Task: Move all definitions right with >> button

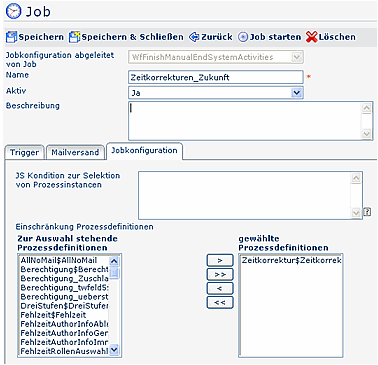Action: click(x=220, y=274)
